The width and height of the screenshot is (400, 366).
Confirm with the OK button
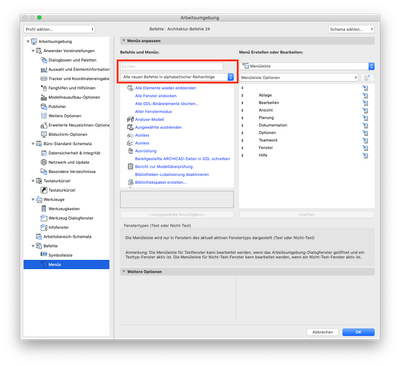click(358, 332)
